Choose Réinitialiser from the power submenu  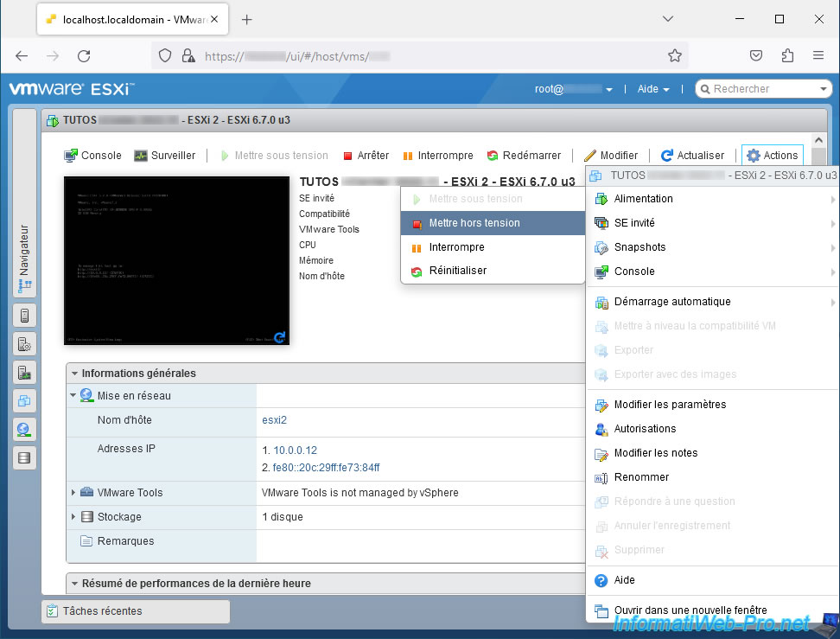(x=457, y=271)
